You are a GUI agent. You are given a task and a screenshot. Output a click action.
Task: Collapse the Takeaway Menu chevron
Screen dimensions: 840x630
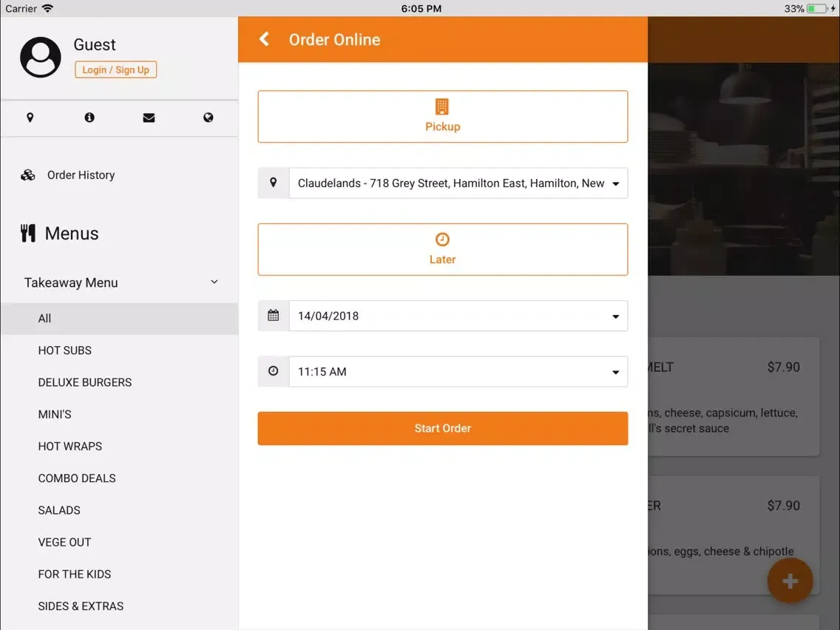[214, 282]
